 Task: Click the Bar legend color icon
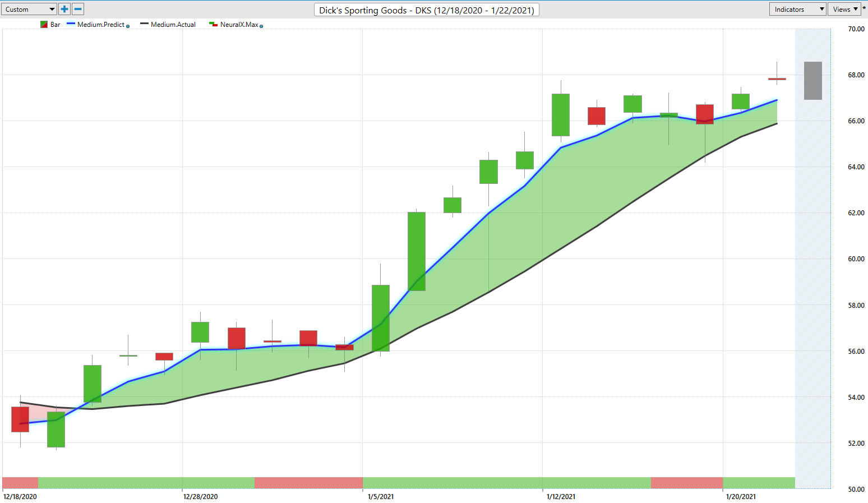coord(44,25)
